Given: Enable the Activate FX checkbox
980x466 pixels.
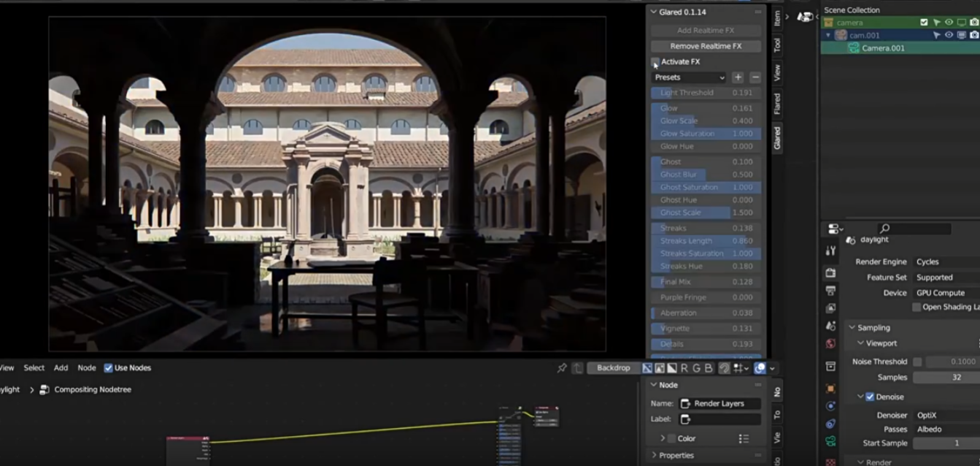Looking at the screenshot, I should (655, 62).
